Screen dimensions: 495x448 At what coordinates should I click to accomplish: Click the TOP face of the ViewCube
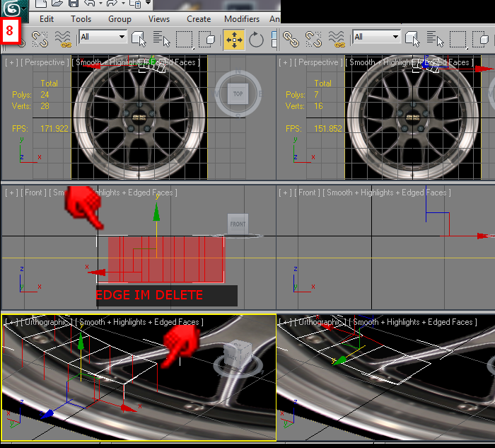pos(238,93)
